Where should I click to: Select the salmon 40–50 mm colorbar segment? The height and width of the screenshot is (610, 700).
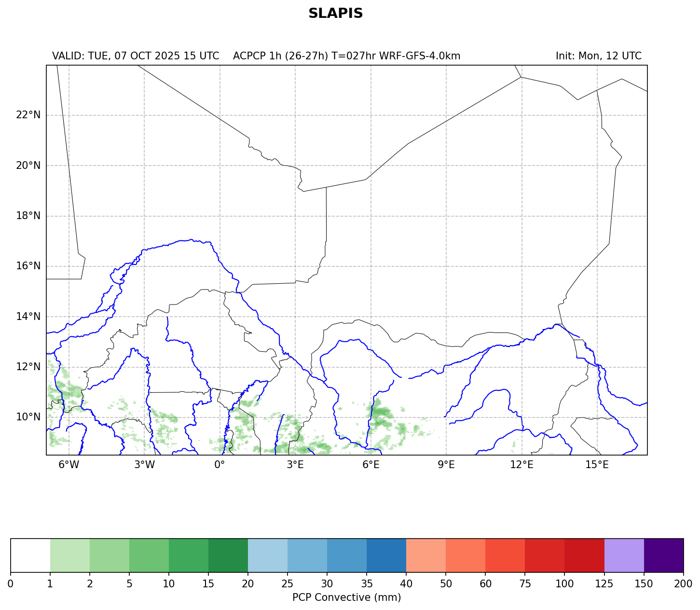426,555
